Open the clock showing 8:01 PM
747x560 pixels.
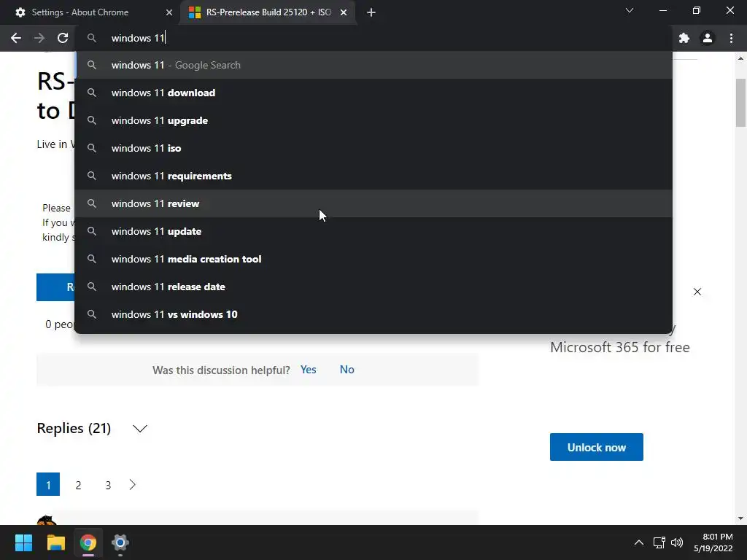tap(713, 542)
